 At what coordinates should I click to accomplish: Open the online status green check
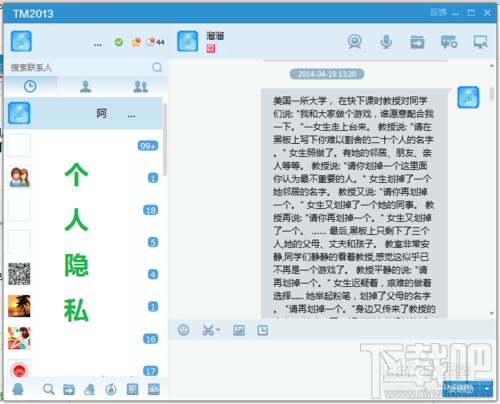click(x=119, y=42)
